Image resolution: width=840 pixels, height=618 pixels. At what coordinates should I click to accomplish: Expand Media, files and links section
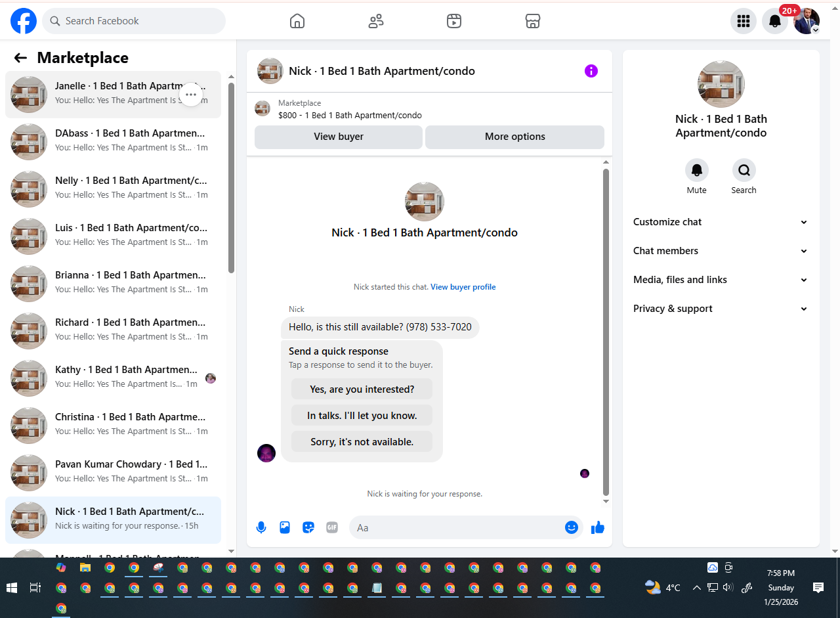click(x=721, y=280)
